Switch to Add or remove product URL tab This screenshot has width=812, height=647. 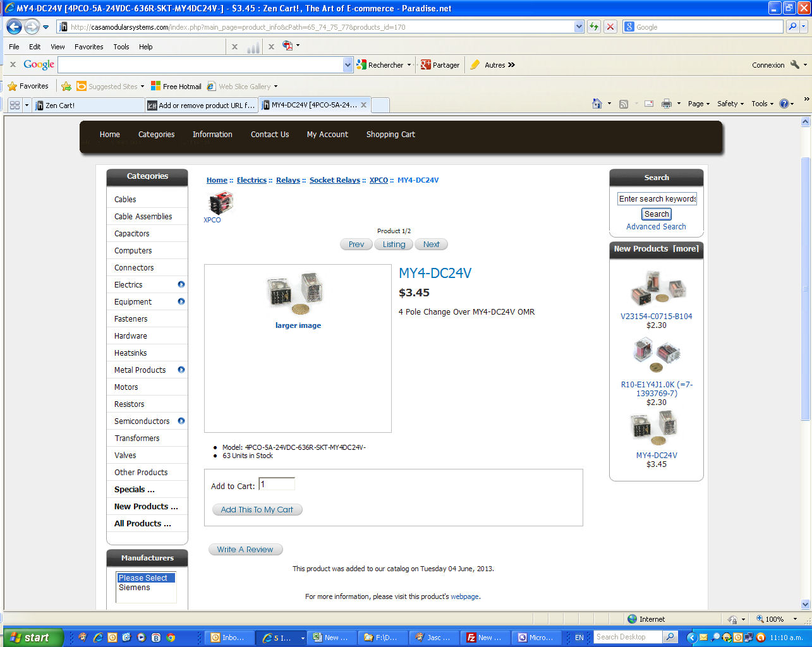[201, 106]
